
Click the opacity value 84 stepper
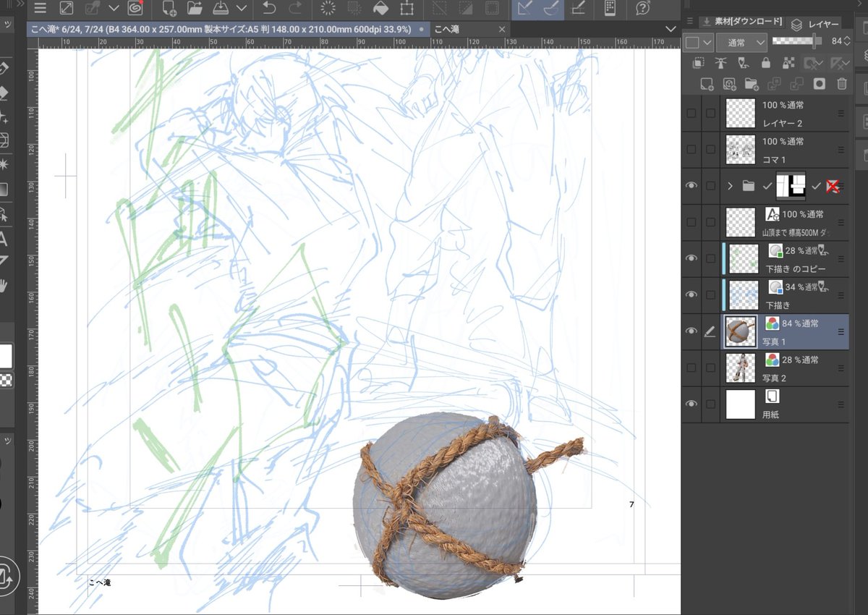pos(846,42)
